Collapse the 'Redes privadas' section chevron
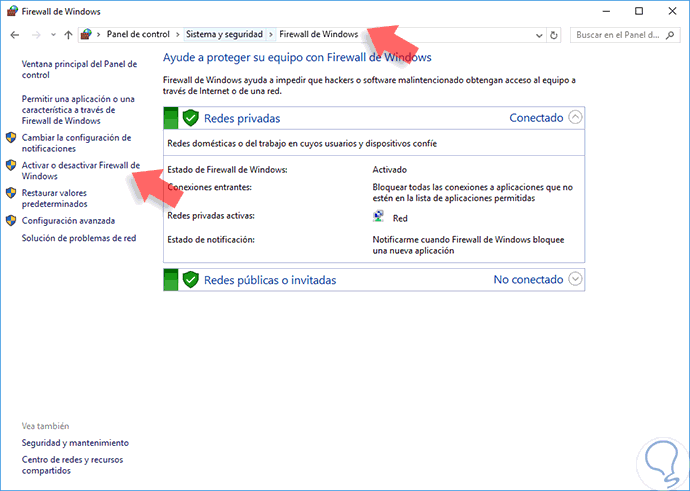Image resolution: width=690 pixels, height=491 pixels. pos(575,117)
